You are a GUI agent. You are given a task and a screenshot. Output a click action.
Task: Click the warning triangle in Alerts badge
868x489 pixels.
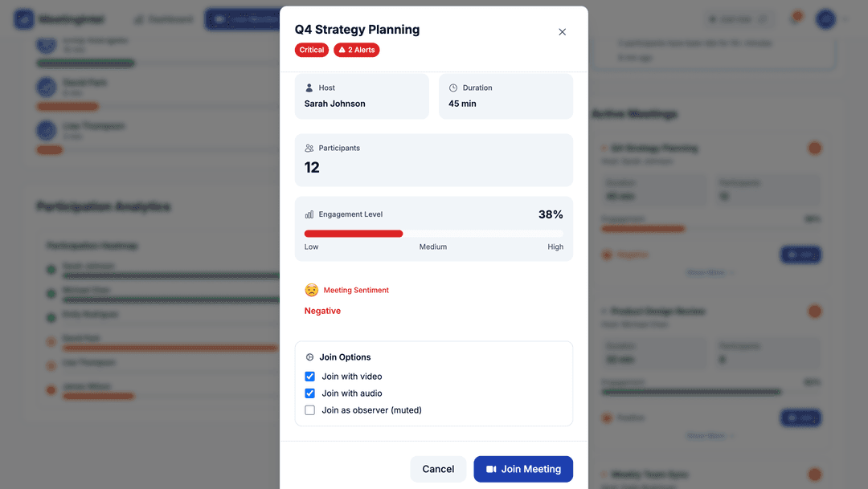342,50
